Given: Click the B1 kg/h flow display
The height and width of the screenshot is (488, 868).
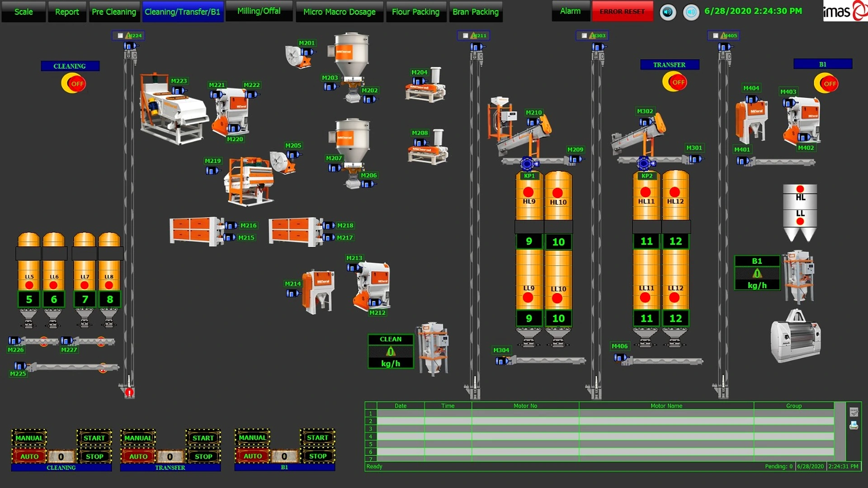Looking at the screenshot, I should pos(757,273).
